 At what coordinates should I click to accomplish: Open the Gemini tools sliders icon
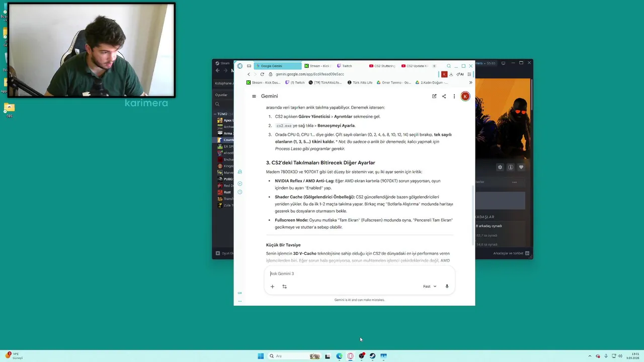(x=284, y=287)
